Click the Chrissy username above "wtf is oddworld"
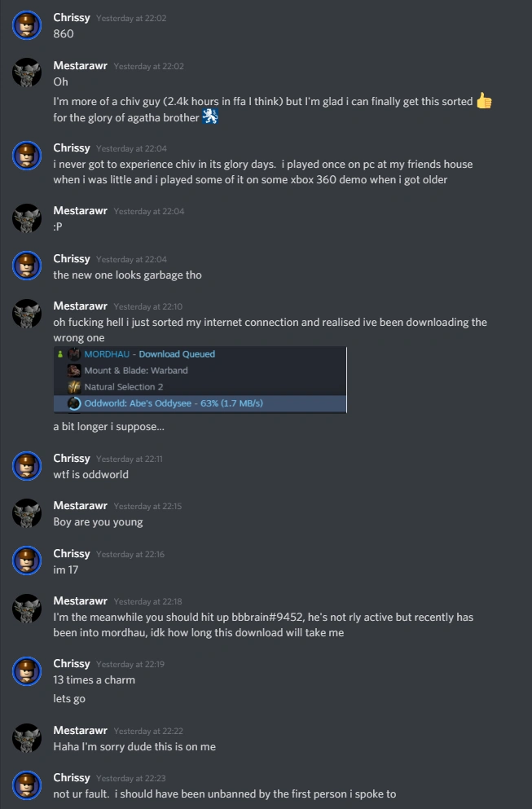The height and width of the screenshot is (809, 532). tap(72, 458)
